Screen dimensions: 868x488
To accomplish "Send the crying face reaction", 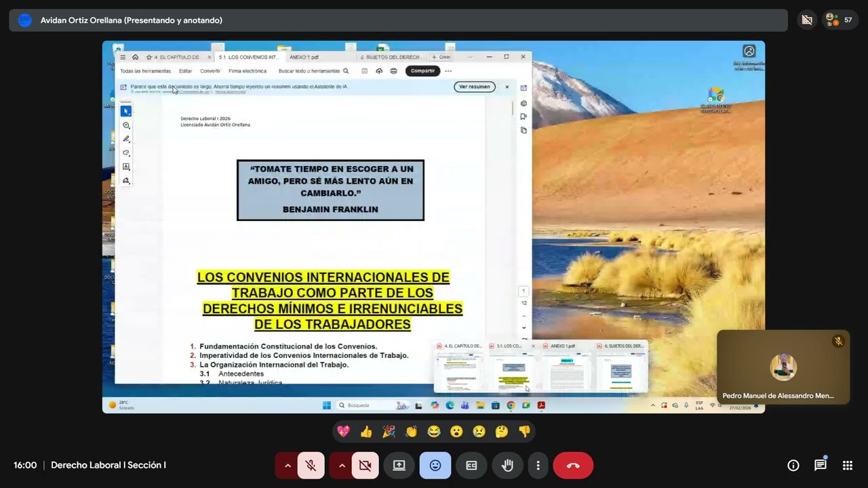I will pyautogui.click(x=479, y=432).
